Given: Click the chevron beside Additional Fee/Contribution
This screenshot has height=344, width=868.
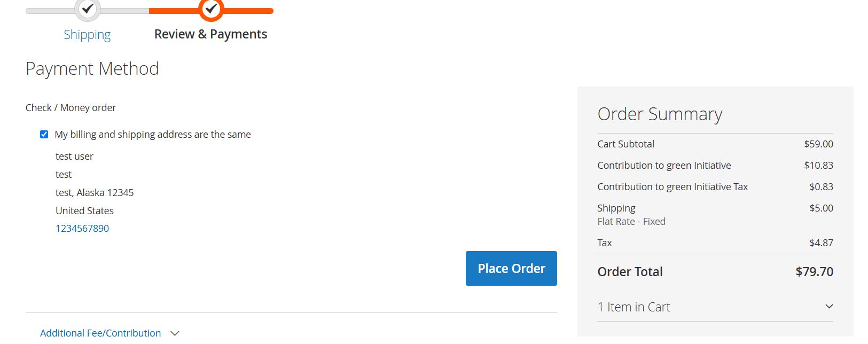Looking at the screenshot, I should click(x=175, y=333).
